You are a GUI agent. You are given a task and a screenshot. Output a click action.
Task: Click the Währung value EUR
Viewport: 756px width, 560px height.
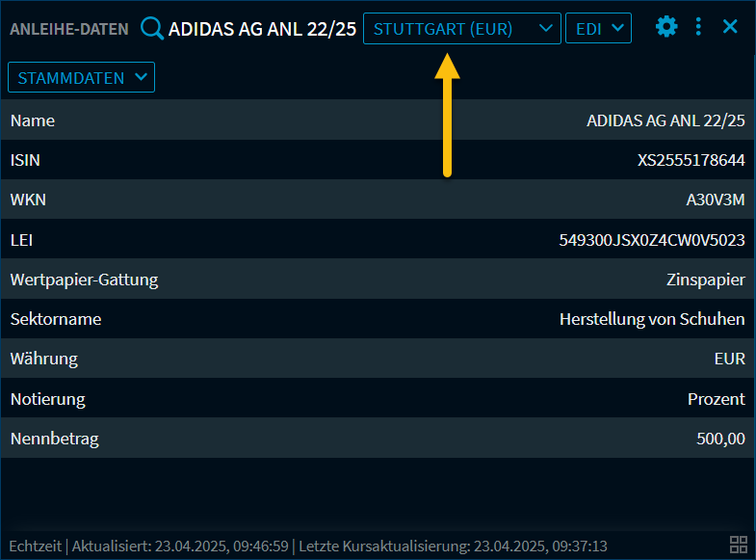point(729,359)
